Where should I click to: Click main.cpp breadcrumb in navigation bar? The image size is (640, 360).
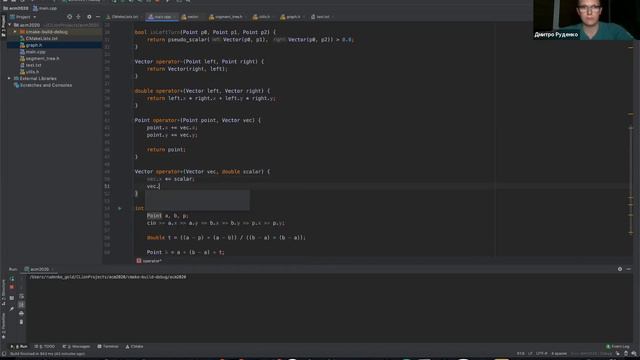point(45,8)
